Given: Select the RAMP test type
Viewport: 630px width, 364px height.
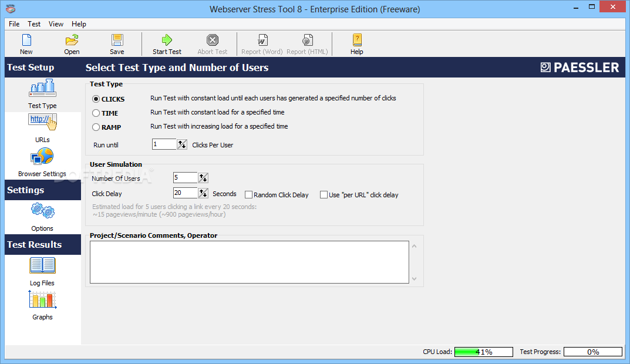Looking at the screenshot, I should point(96,127).
